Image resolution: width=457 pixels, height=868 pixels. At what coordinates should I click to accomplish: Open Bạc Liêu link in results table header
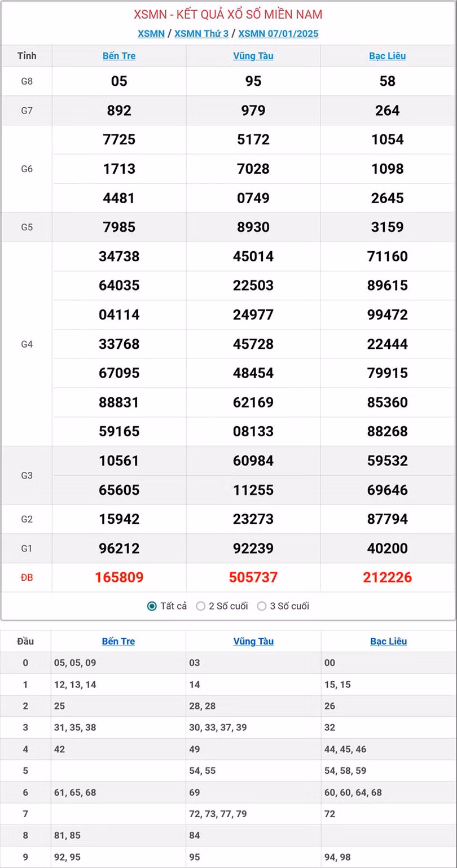click(388, 56)
